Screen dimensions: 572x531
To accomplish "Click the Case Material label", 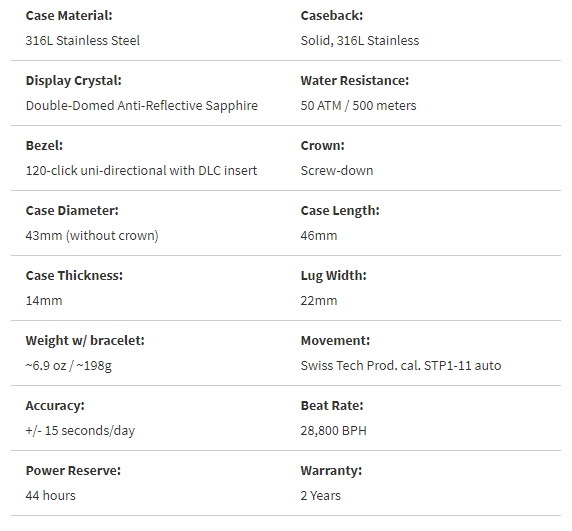I will point(69,16).
